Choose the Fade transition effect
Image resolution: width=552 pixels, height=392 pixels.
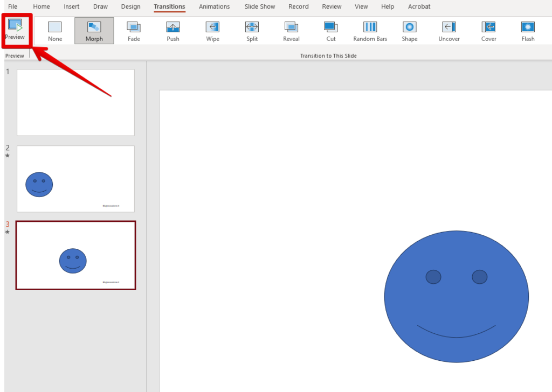coord(134,31)
